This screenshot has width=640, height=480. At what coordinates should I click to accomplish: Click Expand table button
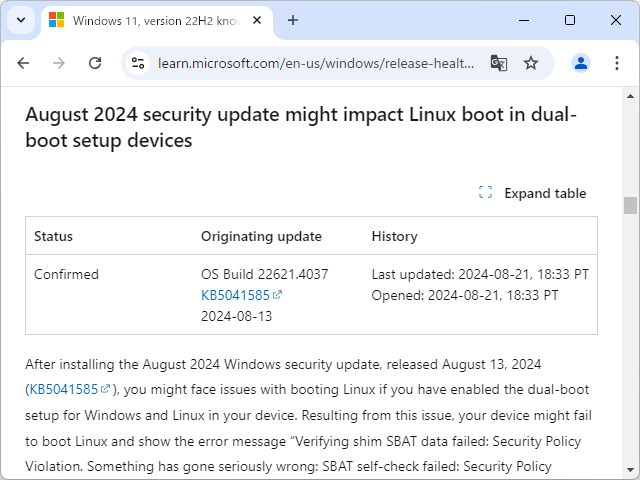pos(533,193)
